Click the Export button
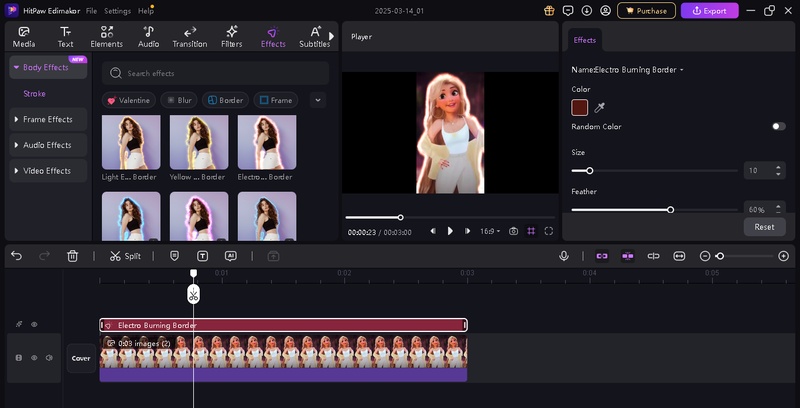The height and width of the screenshot is (408, 800). [x=709, y=11]
